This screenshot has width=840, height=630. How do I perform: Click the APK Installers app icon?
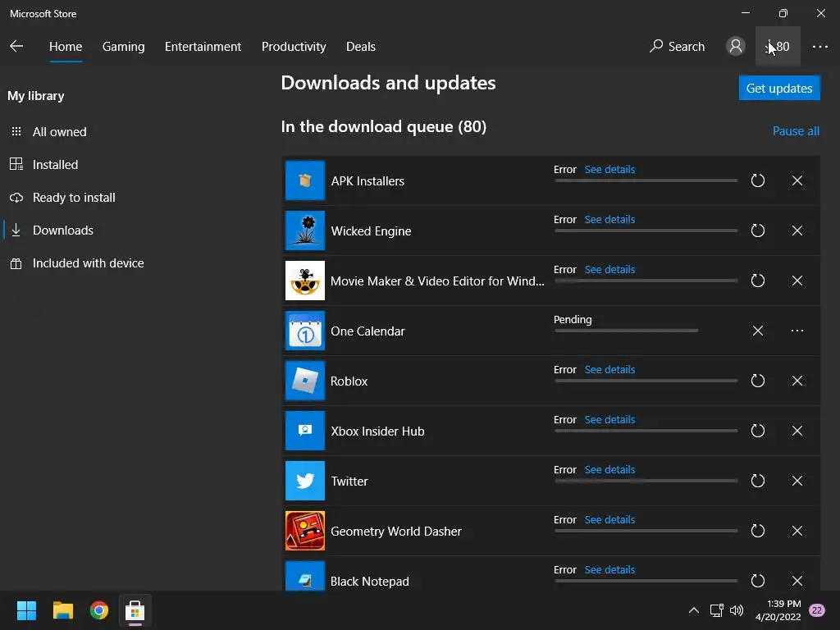(305, 180)
